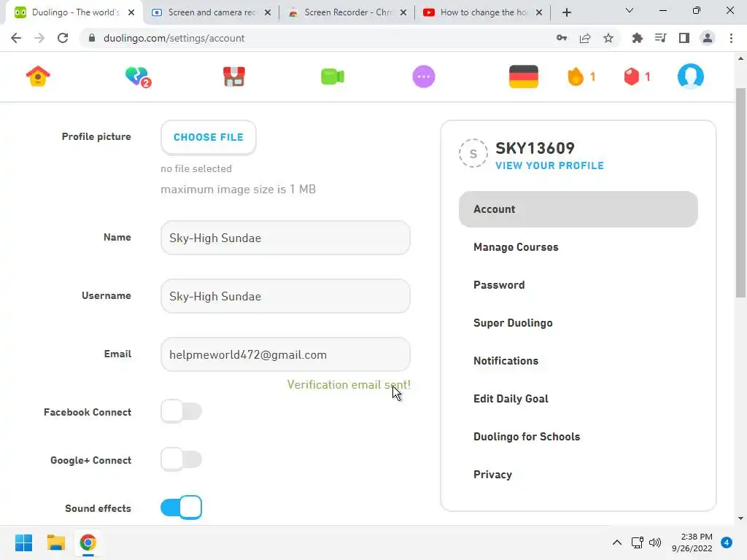Bookmark this page with the star icon
The width and height of the screenshot is (747, 560).
point(608,38)
